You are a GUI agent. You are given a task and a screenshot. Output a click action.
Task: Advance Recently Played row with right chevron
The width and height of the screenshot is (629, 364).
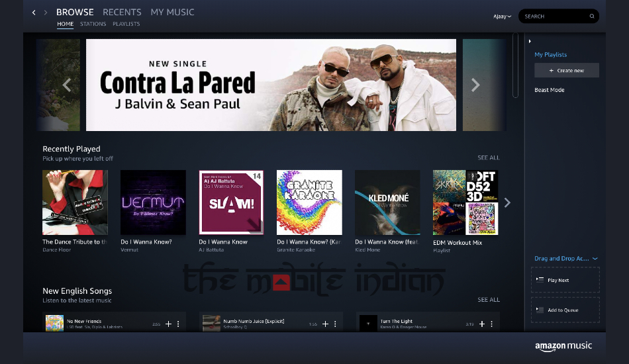click(x=507, y=203)
